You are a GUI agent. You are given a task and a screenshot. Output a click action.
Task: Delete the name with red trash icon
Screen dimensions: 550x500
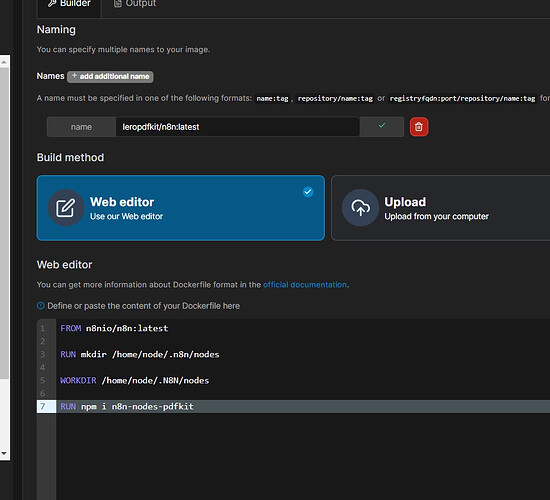[419, 127]
